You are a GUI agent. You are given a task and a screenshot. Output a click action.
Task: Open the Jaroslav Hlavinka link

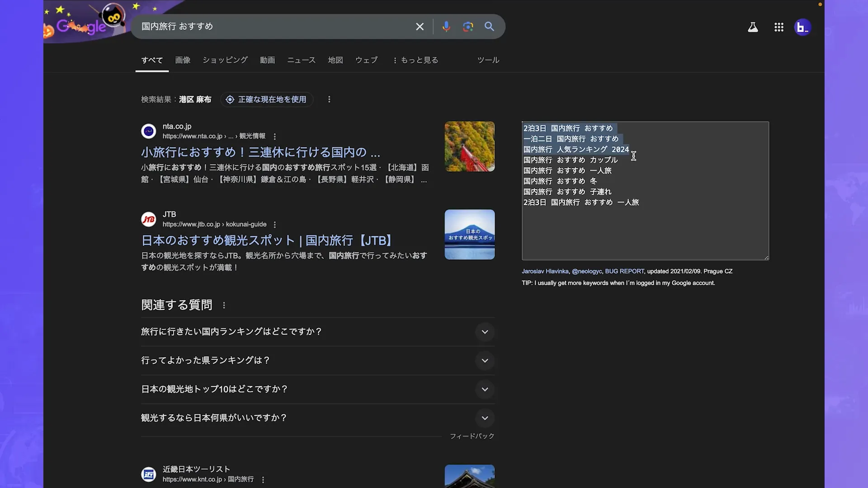pos(545,272)
